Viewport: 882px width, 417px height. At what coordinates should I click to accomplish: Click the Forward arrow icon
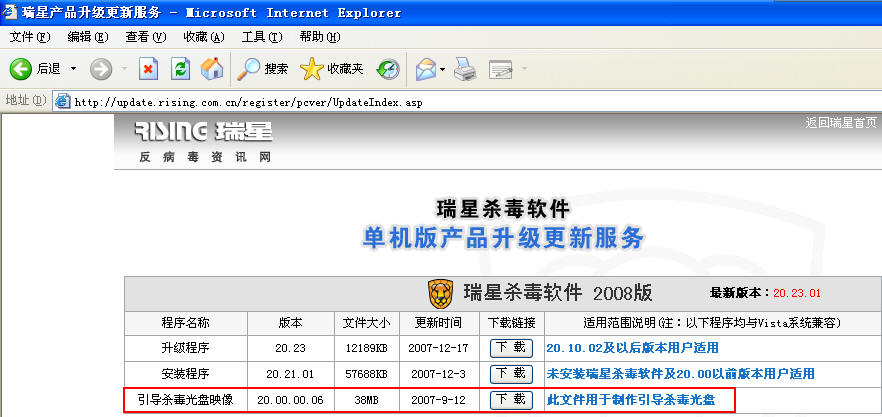[101, 69]
